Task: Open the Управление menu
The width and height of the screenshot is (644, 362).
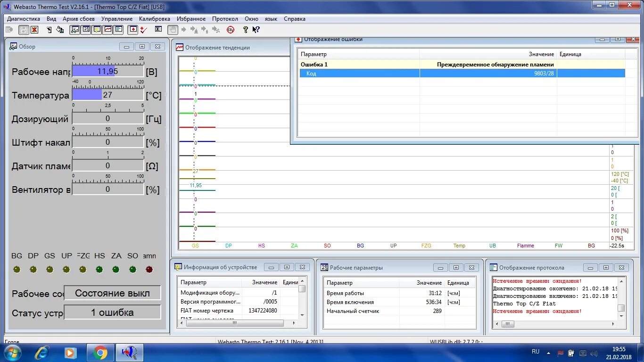Action: coord(117,19)
